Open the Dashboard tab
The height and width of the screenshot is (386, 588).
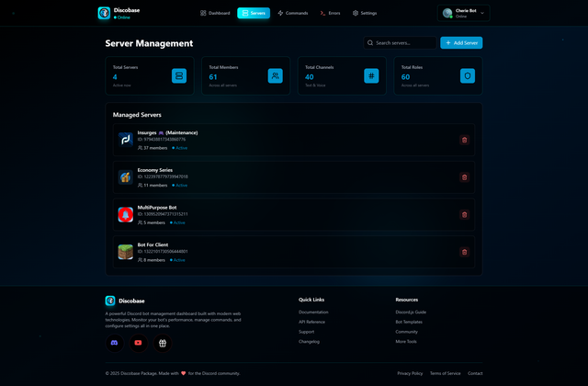[x=215, y=13]
